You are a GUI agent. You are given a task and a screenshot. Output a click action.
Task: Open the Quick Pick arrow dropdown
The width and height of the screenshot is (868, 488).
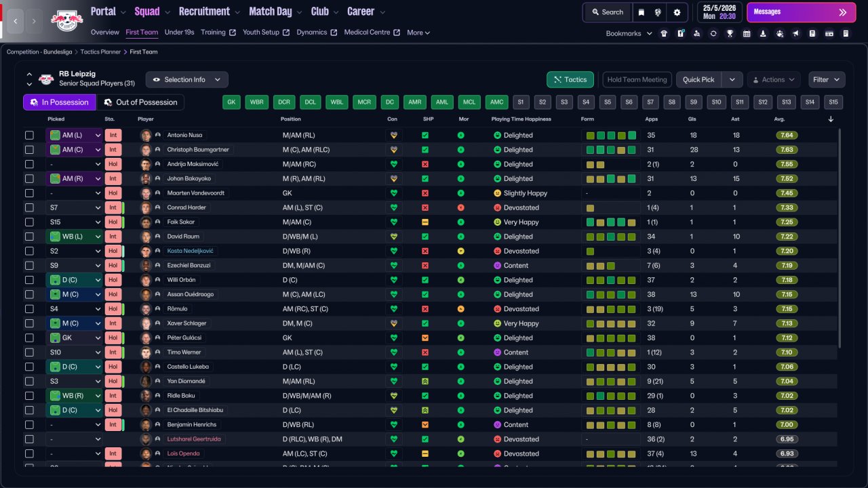[732, 80]
